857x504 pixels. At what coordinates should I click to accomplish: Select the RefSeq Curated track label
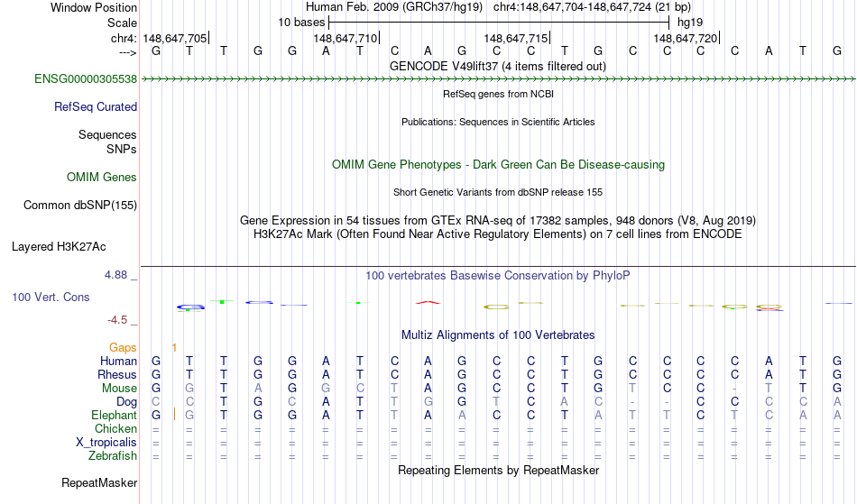pos(96,107)
